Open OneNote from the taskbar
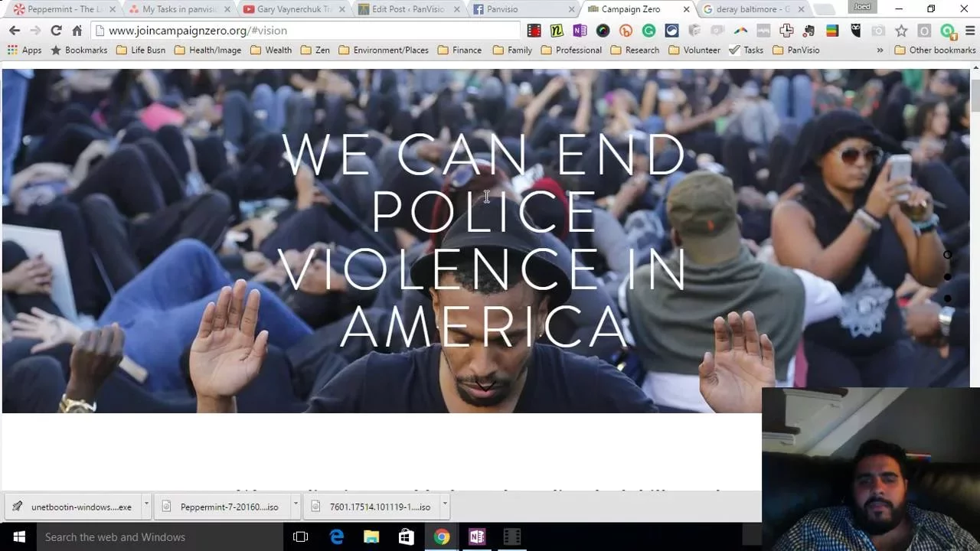 pyautogui.click(x=477, y=537)
